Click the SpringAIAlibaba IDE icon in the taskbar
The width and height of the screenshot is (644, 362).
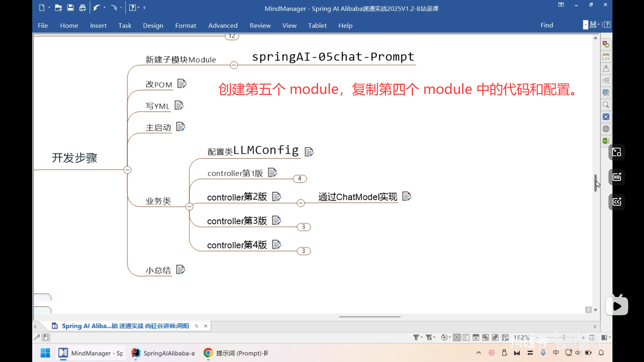(136, 353)
